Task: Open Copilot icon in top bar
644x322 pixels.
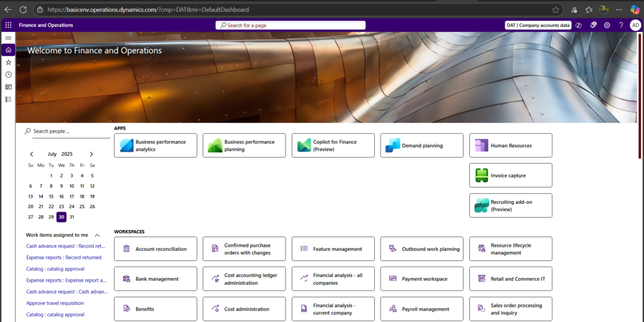Action: click(579, 25)
